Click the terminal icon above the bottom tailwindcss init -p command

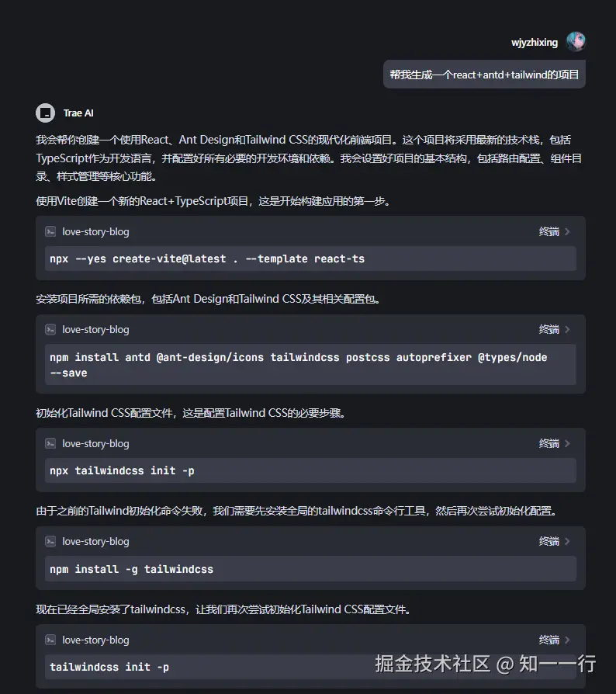point(50,640)
